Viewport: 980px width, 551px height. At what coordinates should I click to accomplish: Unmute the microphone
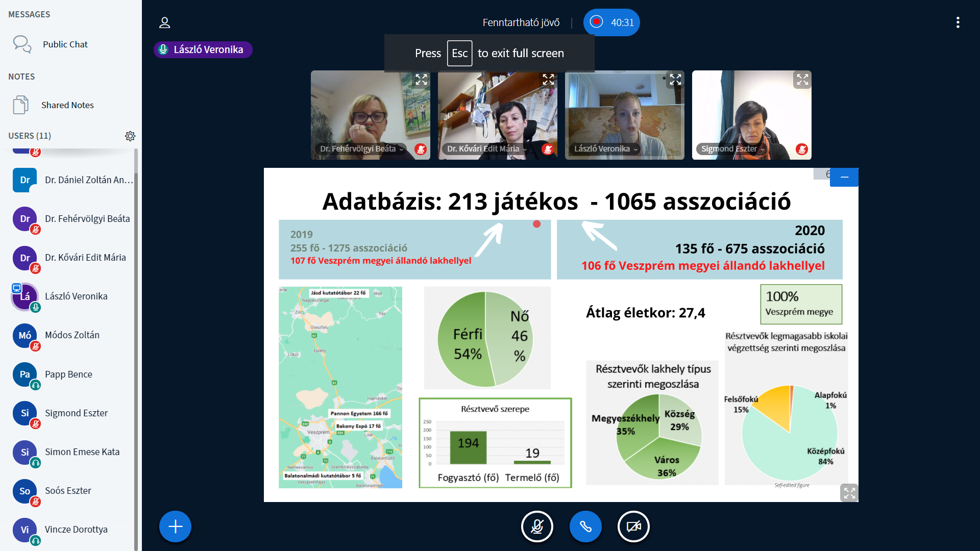click(x=536, y=526)
